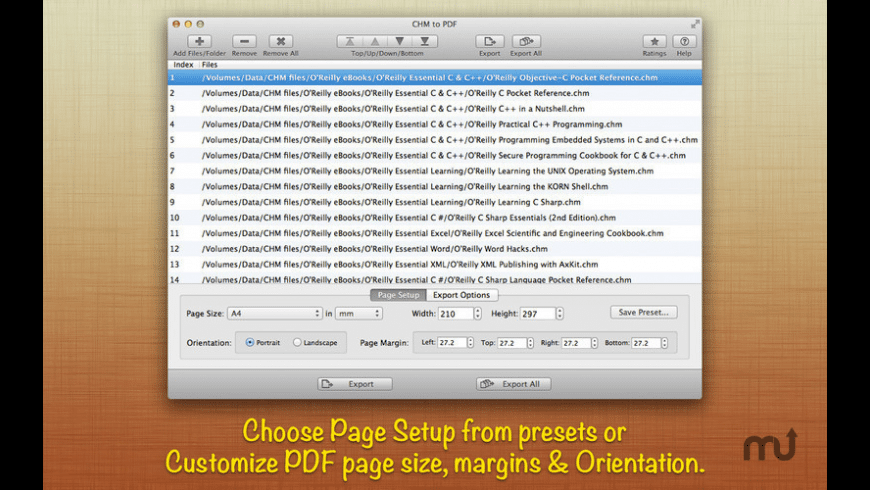The width and height of the screenshot is (870, 490).
Task: Select row 13 XML Publishing with AxKit.chm
Action: tap(434, 264)
